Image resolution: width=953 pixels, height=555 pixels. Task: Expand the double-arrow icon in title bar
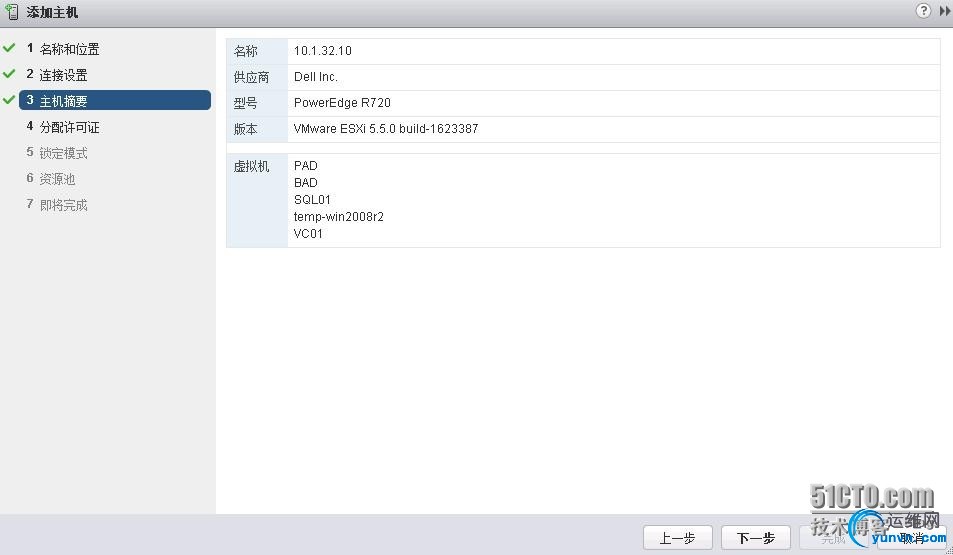tap(945, 11)
